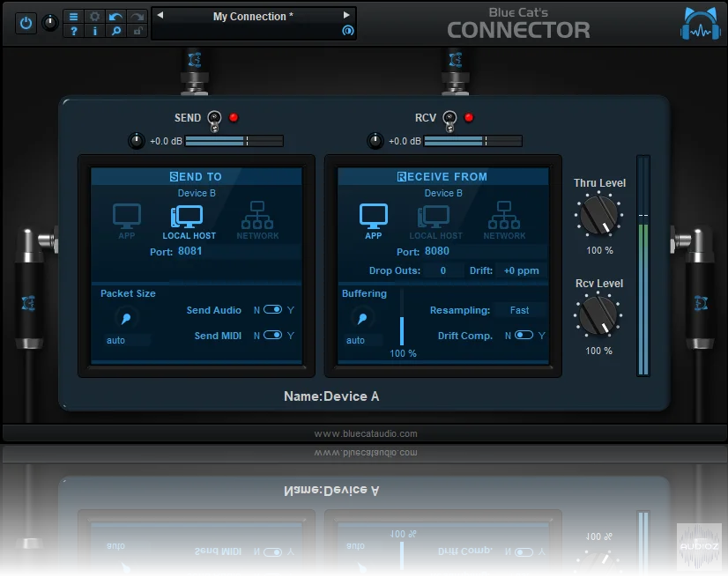Image resolution: width=728 pixels, height=577 pixels.
Task: Toggle the plugin power bypass button
Action: coord(26,23)
